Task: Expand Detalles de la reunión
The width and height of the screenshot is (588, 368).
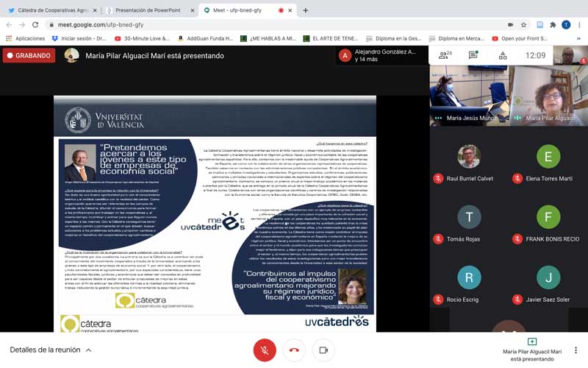Action: coord(51,350)
